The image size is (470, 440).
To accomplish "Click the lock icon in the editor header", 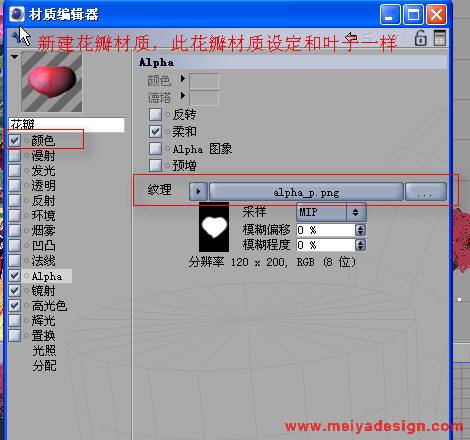I will coord(420,38).
